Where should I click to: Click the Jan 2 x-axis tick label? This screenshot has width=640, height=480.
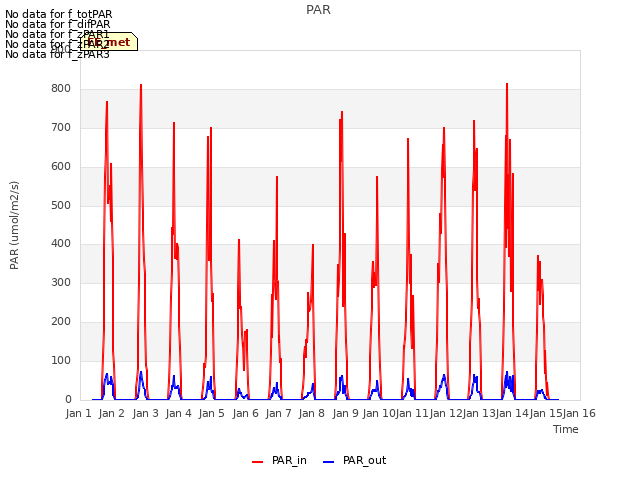[x=111, y=413]
